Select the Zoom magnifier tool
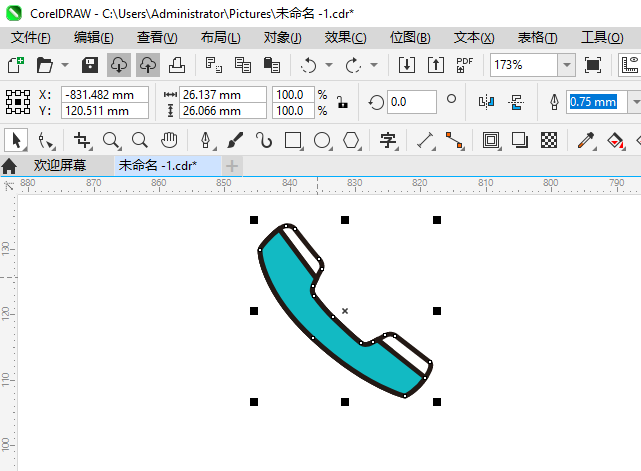This screenshot has height=471, width=641. click(111, 141)
